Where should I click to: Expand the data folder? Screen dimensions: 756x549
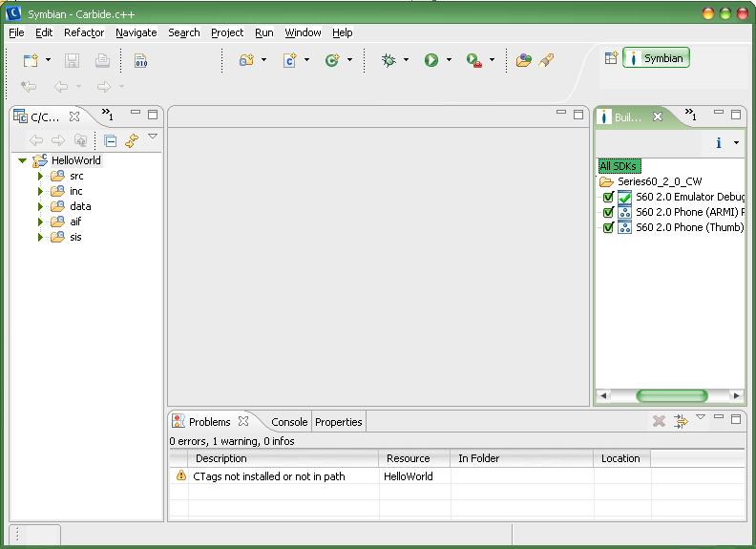pos(40,206)
